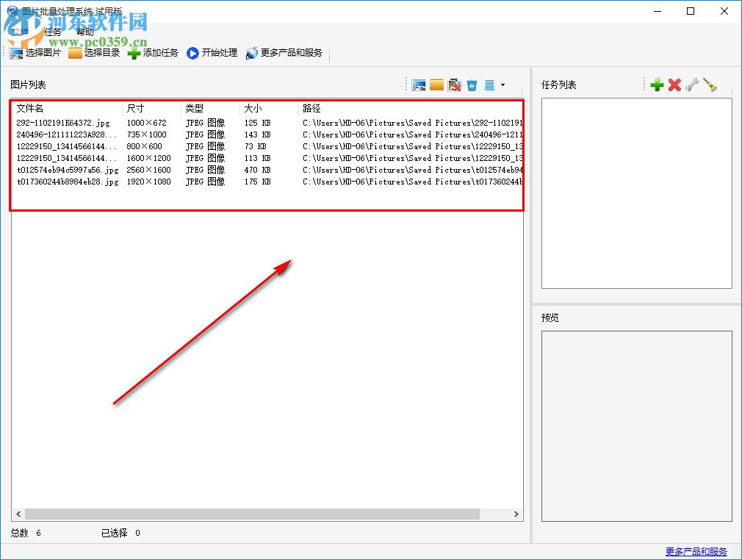The width and height of the screenshot is (742, 560).
Task: Click the 路径 column header
Action: (410, 109)
